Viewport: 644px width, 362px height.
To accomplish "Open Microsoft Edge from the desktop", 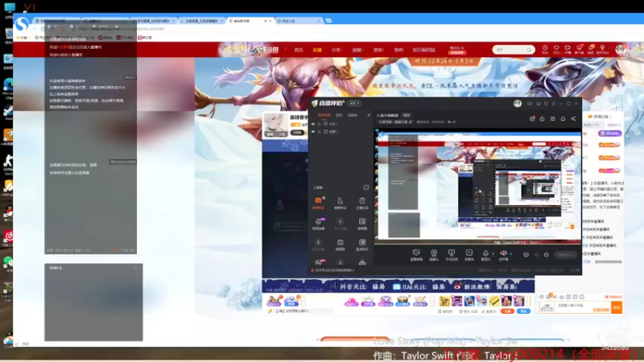I will [8, 86].
